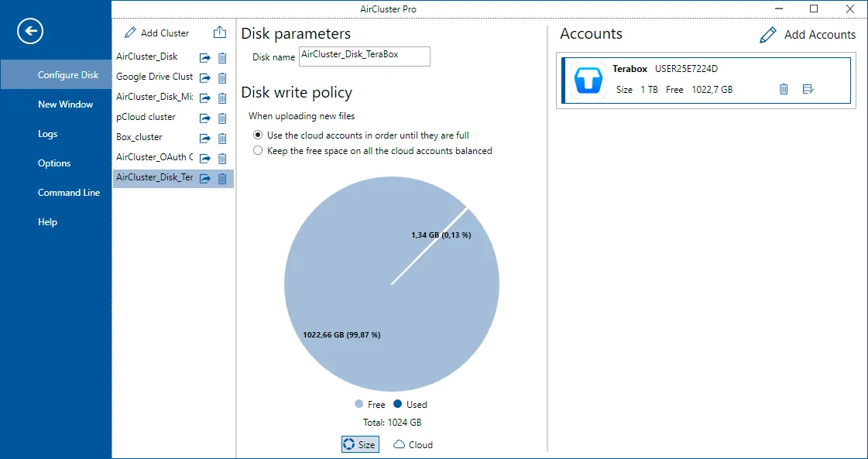Viewport: 868px width, 459px height.
Task: Click the Add Cluster label
Action: point(165,33)
